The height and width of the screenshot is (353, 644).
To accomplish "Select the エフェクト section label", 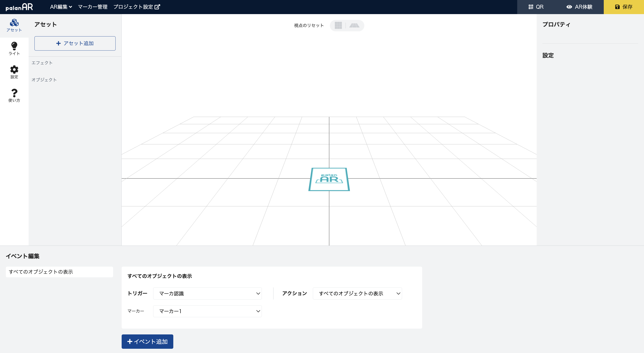I will (42, 63).
